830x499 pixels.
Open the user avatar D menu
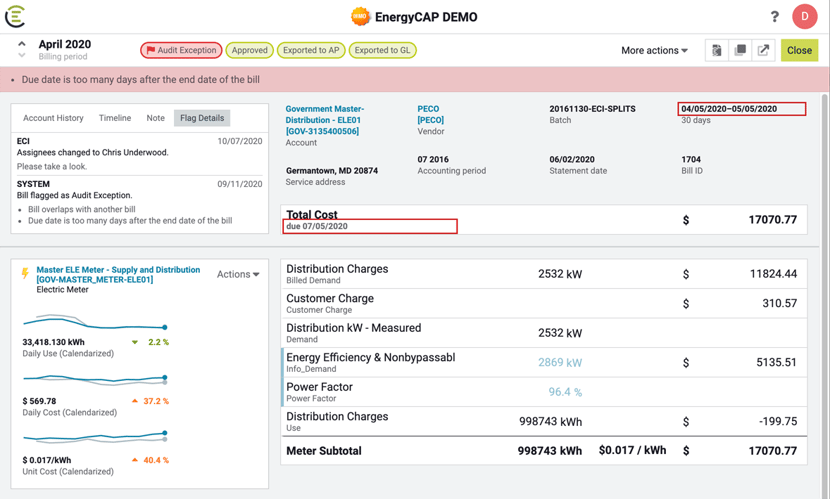804,16
